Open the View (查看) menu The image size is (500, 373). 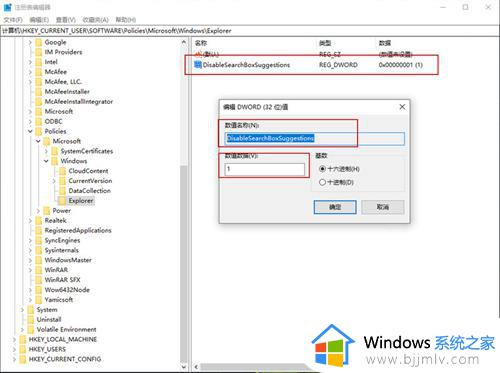(66, 20)
